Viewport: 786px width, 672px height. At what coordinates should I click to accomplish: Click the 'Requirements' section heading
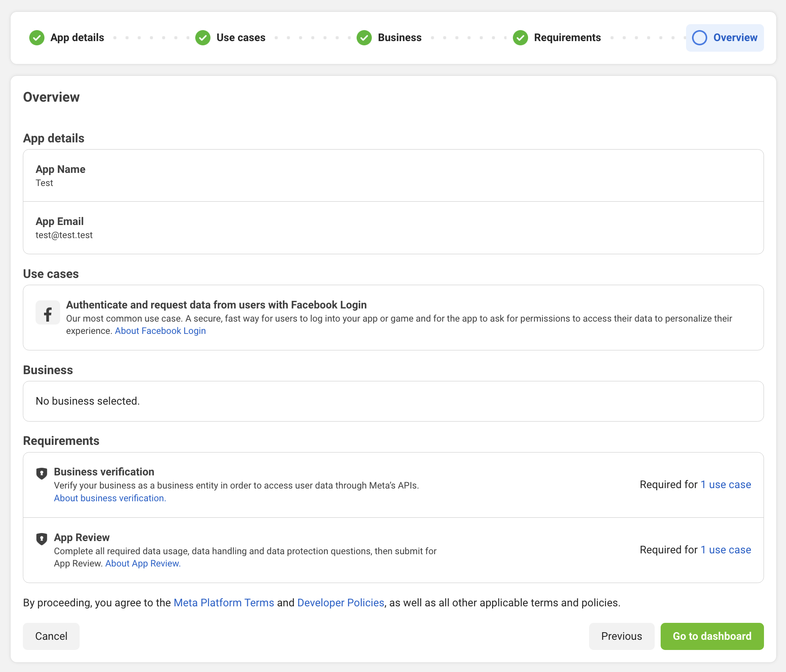coord(61,441)
